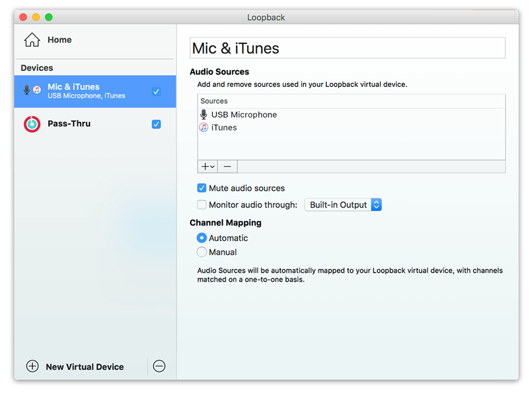The image size is (532, 399).
Task: Click the Sources column header
Action: point(351,101)
